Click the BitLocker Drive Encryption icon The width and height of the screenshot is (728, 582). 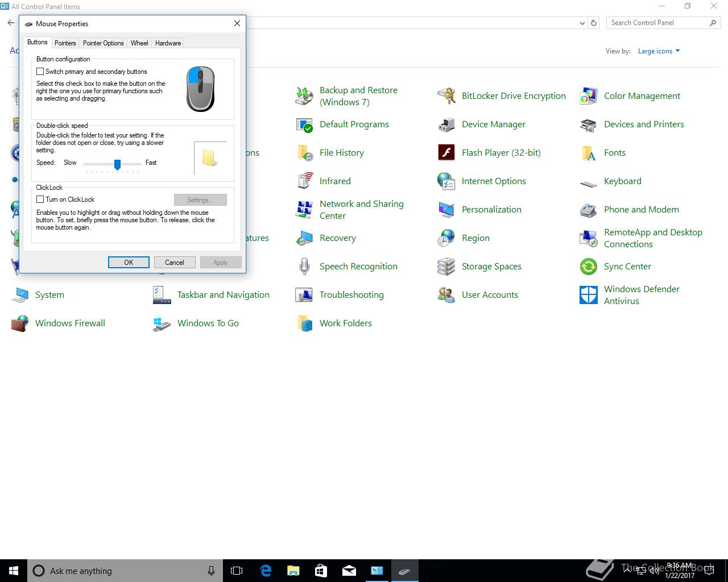coord(446,96)
